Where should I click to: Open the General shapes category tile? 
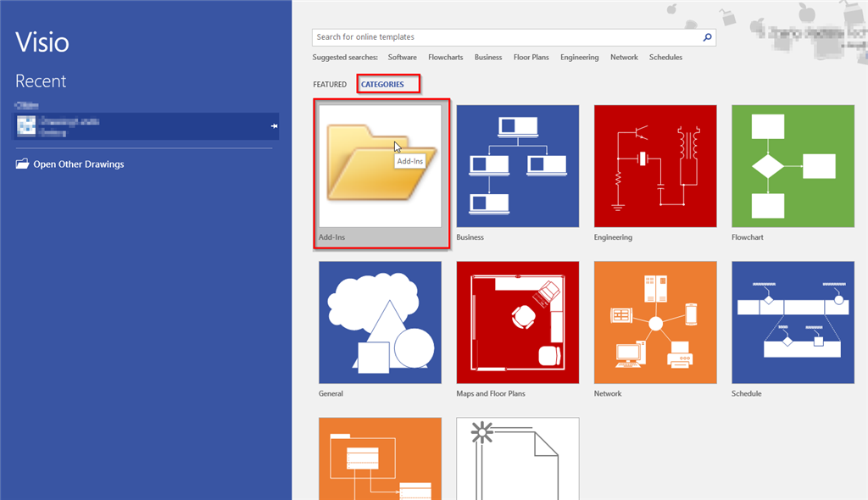click(x=381, y=322)
